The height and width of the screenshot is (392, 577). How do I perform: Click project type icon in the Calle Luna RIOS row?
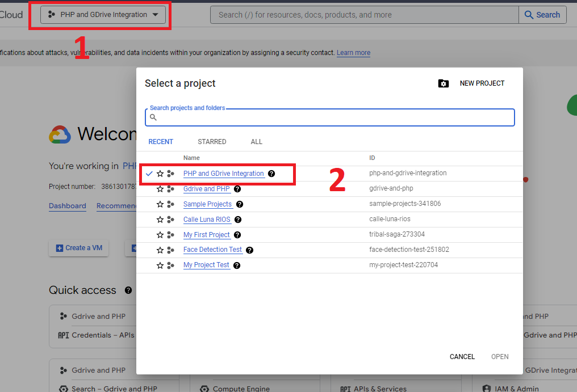click(x=170, y=220)
